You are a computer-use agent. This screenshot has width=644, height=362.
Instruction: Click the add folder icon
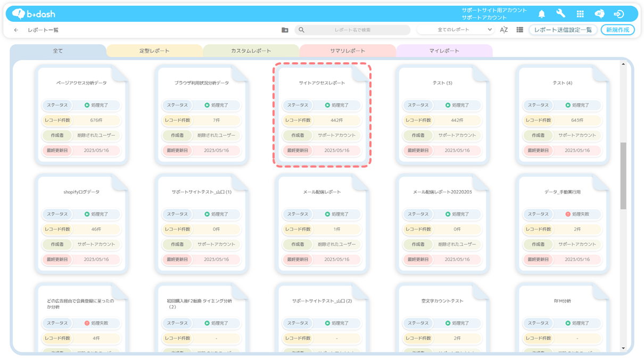tap(285, 30)
